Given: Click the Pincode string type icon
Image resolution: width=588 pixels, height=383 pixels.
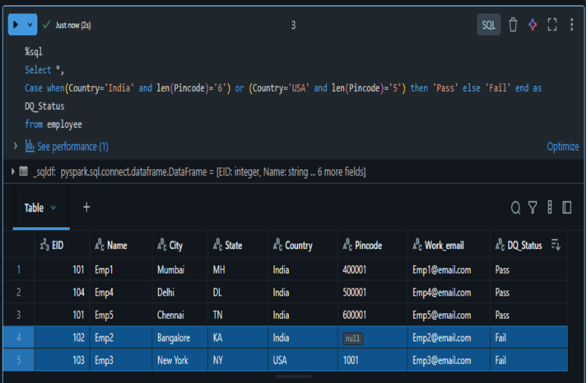Looking at the screenshot, I should [348, 245].
